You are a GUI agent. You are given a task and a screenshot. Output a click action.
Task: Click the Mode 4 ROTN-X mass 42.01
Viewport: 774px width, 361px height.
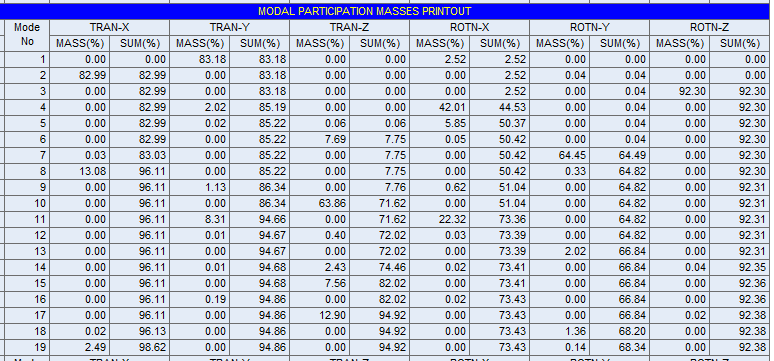click(x=439, y=107)
